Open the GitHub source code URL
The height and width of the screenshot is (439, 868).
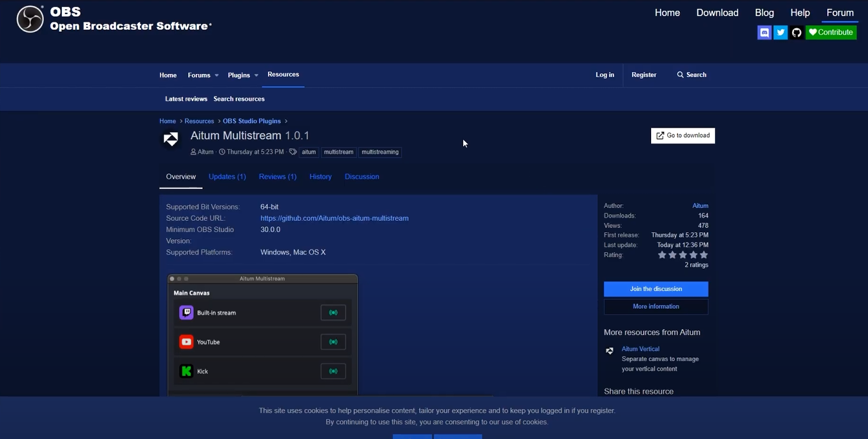(x=334, y=218)
